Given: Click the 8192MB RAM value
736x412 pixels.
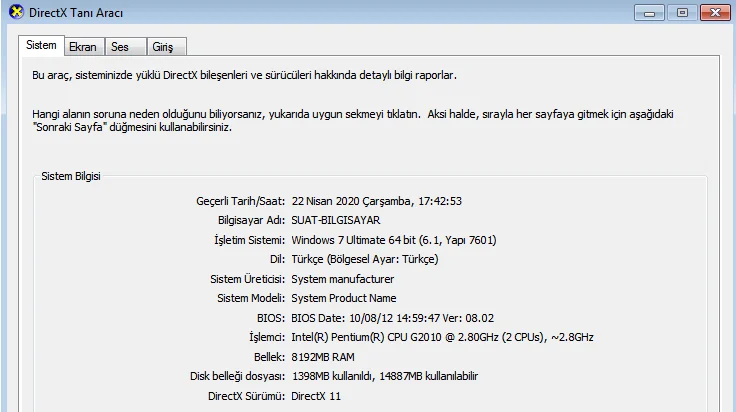Looking at the screenshot, I should [323, 357].
